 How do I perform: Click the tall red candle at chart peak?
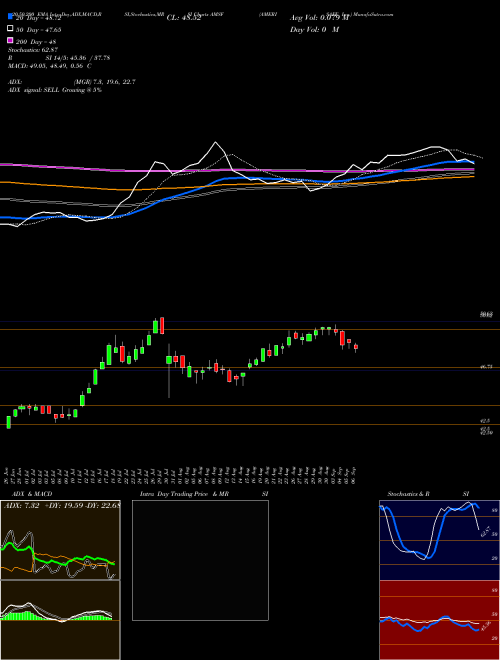[162, 325]
